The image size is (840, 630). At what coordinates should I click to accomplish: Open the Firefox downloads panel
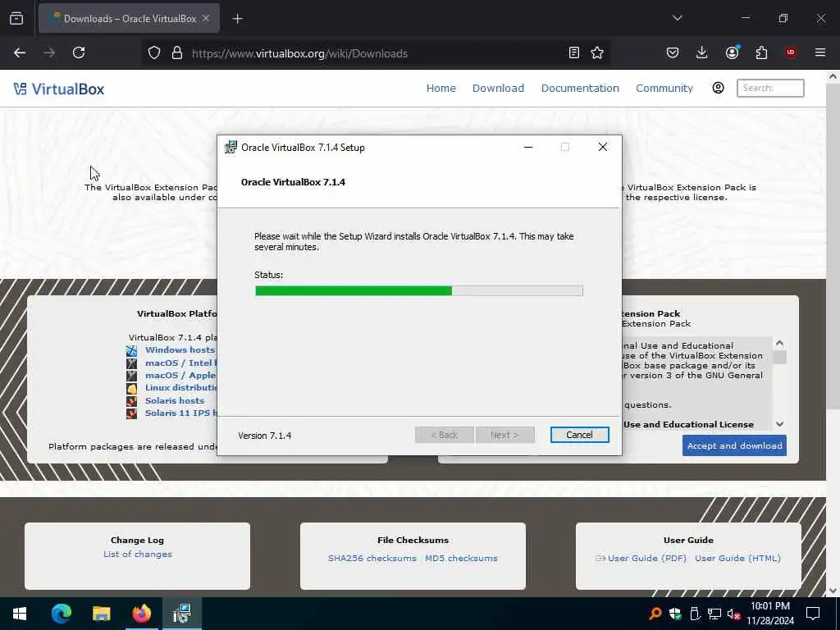(702, 52)
